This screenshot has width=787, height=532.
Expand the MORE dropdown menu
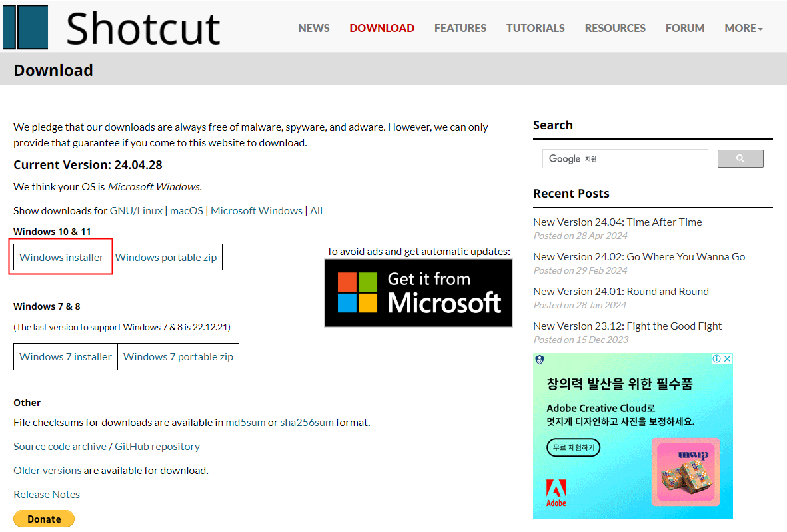[x=743, y=28]
